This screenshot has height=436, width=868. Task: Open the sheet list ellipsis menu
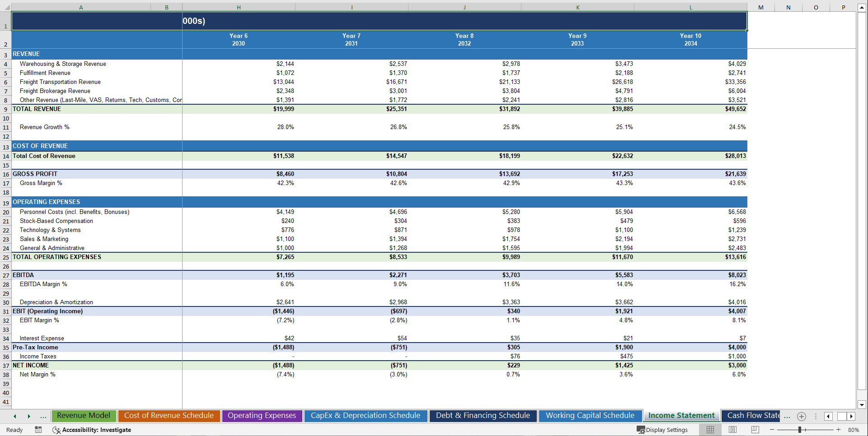pos(43,417)
